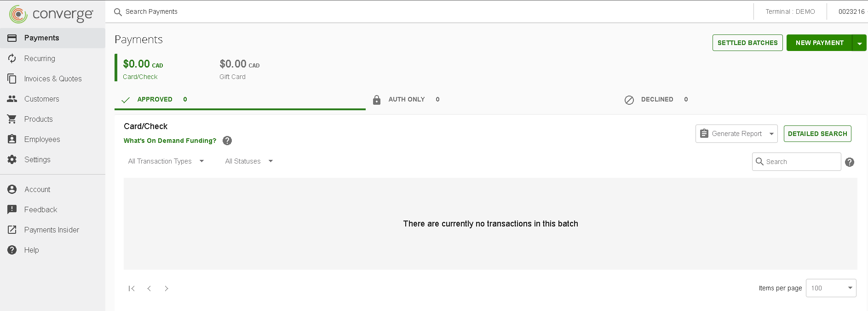Click the Converge logo
Screen dimensions: 868x311
51,14
